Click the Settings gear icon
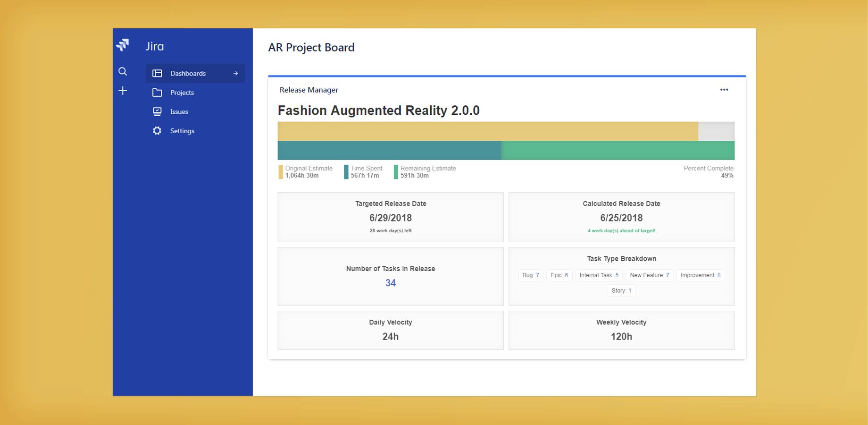The width and height of the screenshot is (868, 425). click(157, 131)
